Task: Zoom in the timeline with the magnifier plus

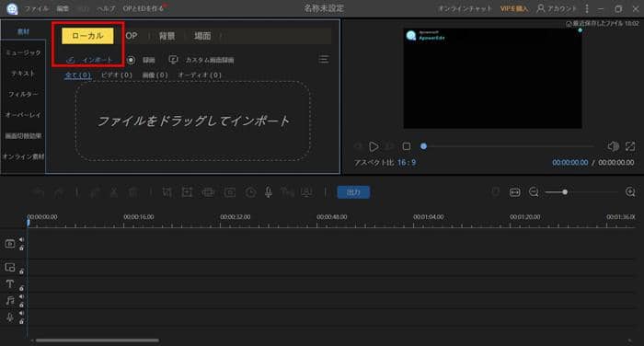Action: point(630,192)
